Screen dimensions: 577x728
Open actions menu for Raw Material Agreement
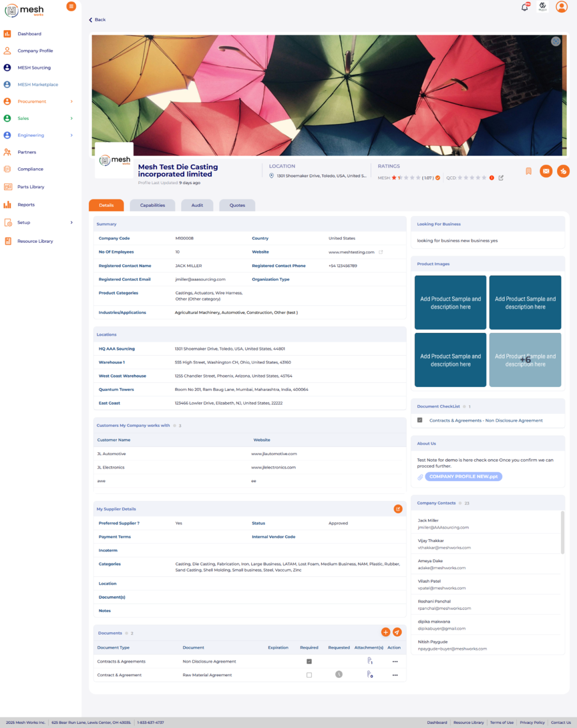tap(395, 675)
